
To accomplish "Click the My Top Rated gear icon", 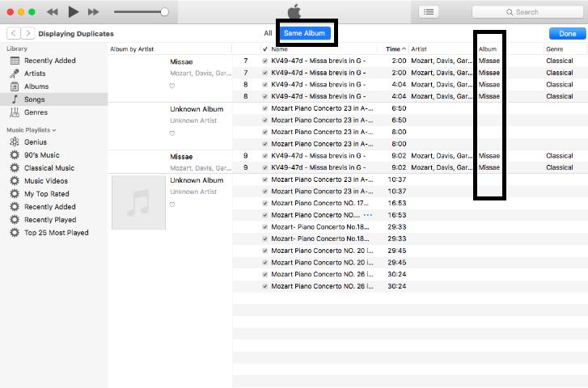I will point(15,194).
